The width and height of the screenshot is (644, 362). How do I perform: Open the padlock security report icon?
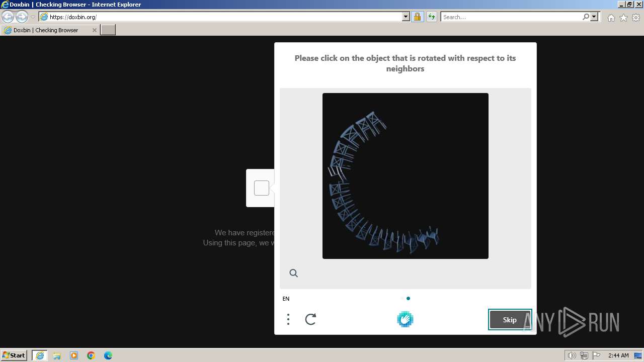[x=417, y=17]
